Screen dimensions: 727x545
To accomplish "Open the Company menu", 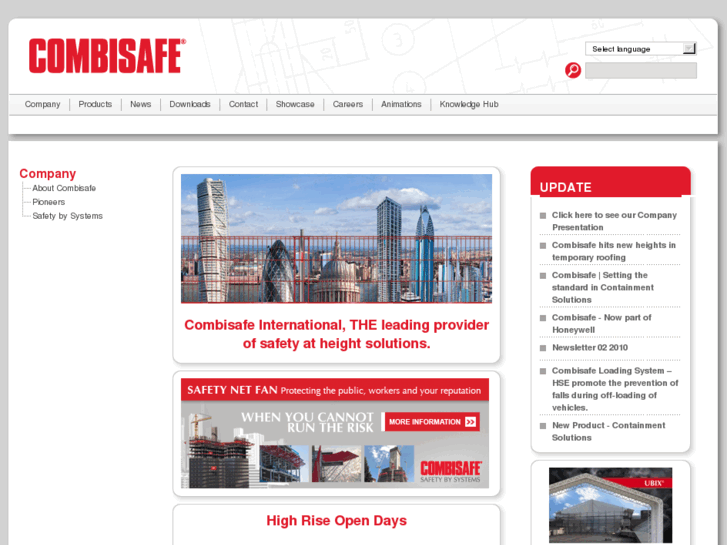I will (43, 104).
